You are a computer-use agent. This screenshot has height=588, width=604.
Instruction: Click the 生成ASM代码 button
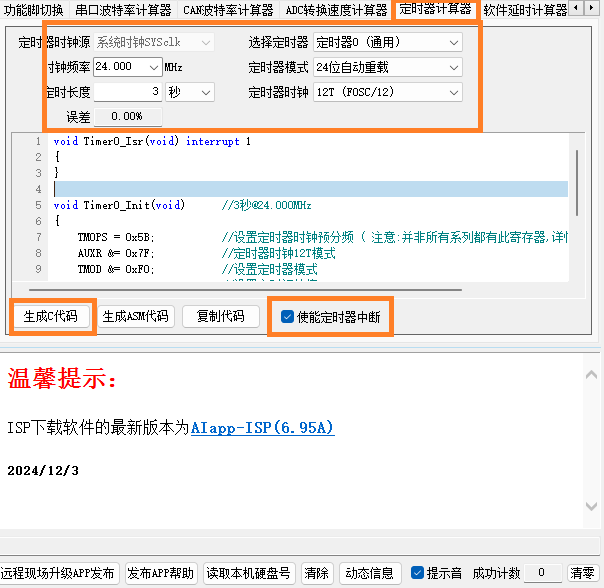(136, 316)
